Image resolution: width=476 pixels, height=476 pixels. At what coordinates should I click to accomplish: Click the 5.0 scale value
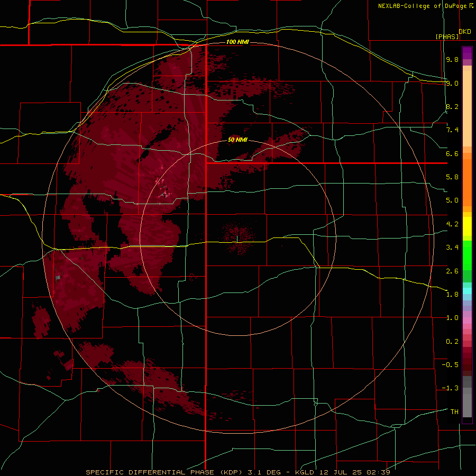coord(452,200)
